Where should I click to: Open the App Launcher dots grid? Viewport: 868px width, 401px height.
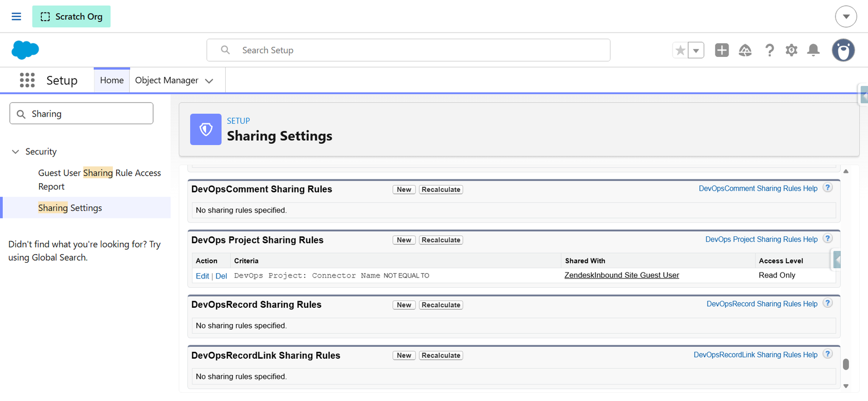click(x=27, y=80)
